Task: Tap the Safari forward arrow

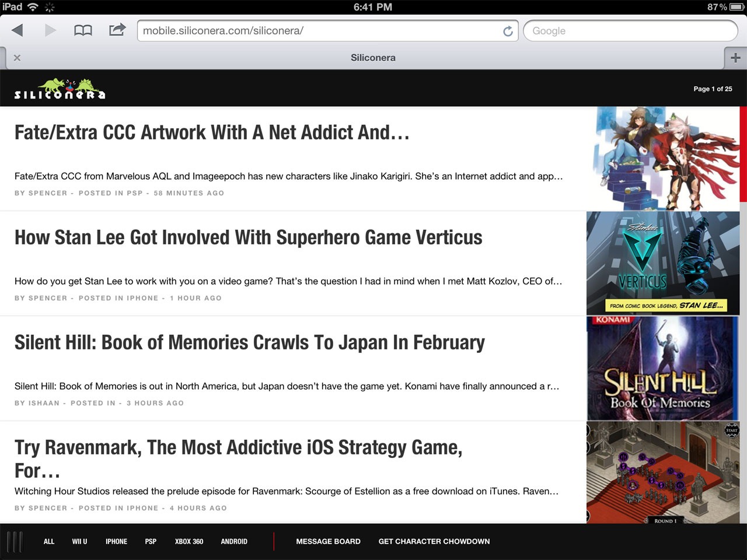Action: click(50, 30)
